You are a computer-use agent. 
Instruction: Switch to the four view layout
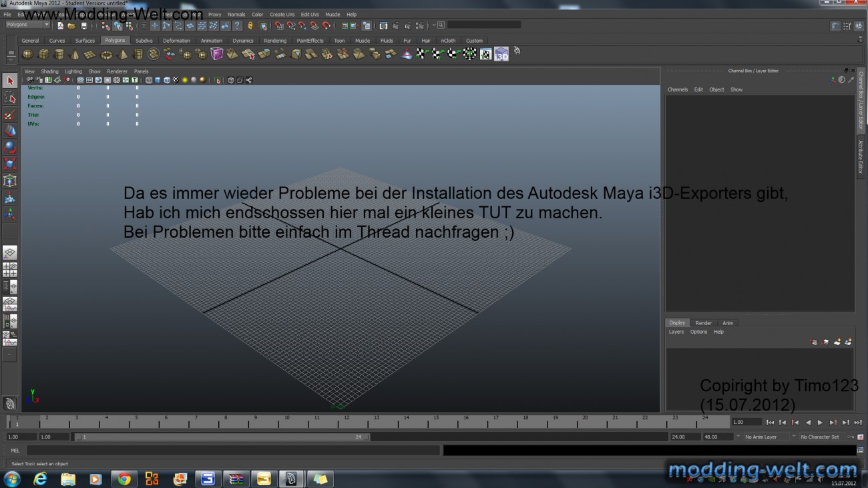[x=9, y=270]
